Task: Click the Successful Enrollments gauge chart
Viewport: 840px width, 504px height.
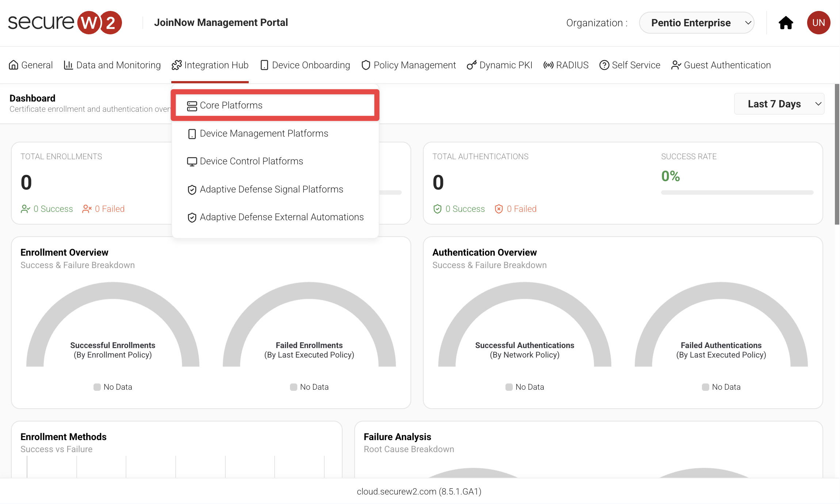Action: pyautogui.click(x=113, y=324)
